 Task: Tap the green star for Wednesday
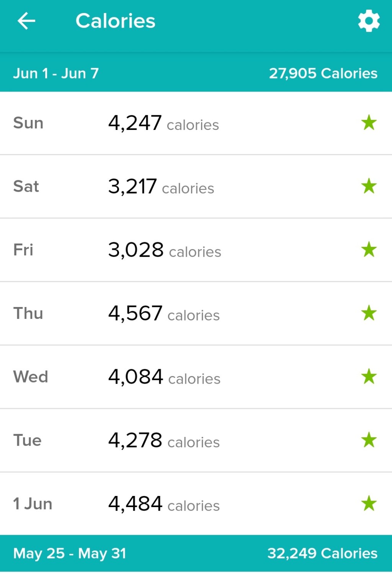click(x=369, y=377)
